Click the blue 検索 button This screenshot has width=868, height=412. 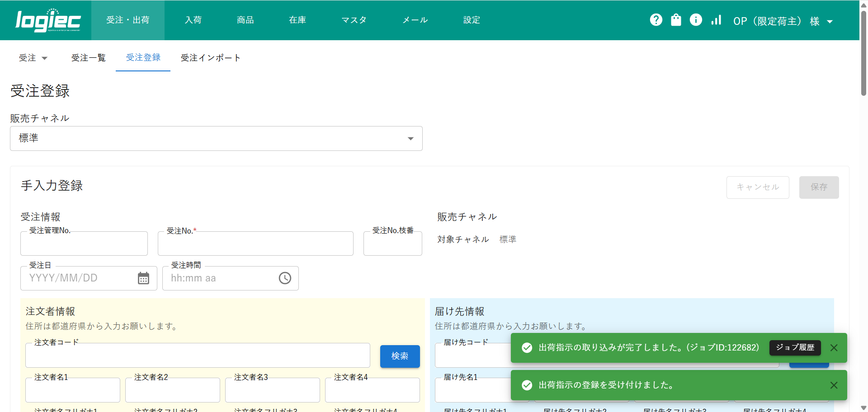pos(400,356)
